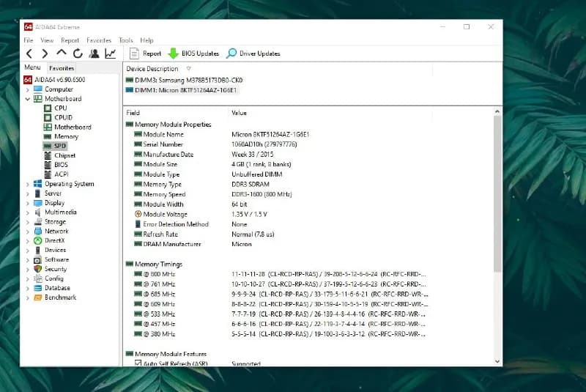Click the scroll up arrow of details pane
586x392 pixels.
pyautogui.click(x=497, y=111)
